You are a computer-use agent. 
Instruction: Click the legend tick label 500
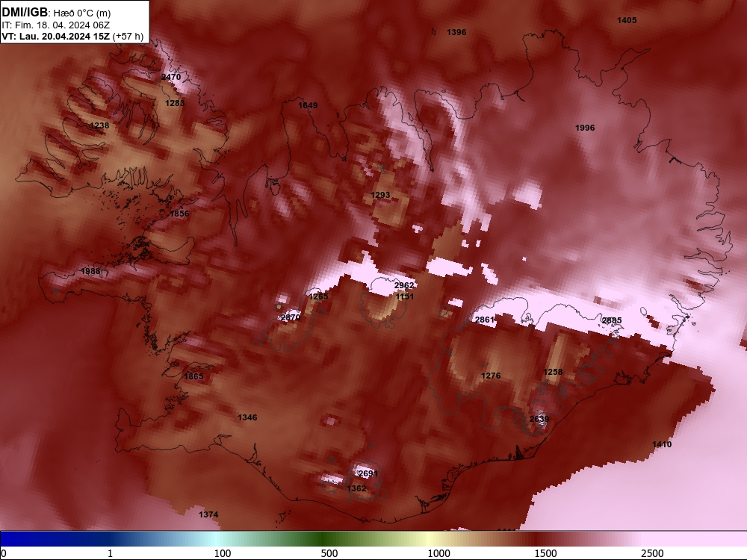click(329, 553)
